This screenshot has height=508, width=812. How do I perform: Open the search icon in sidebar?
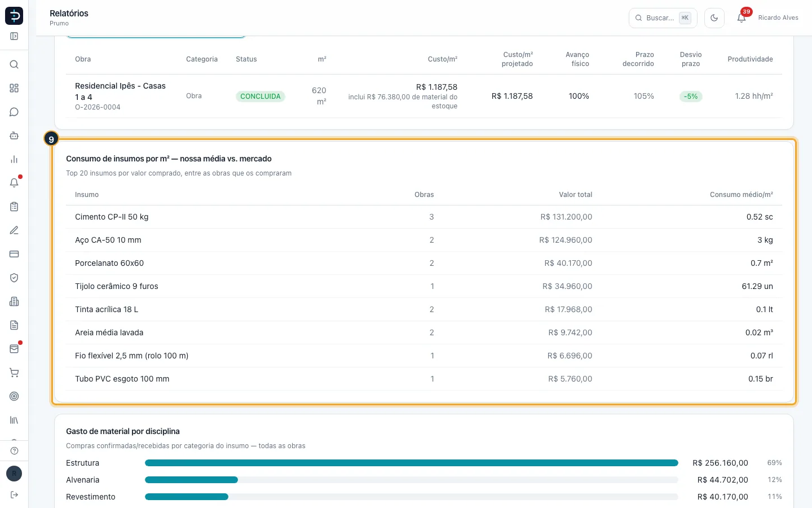[14, 64]
